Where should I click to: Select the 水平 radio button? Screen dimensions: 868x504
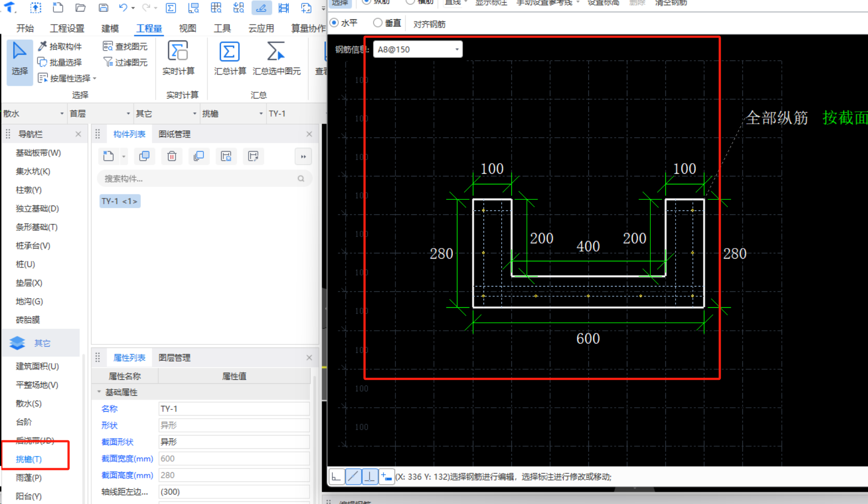[x=334, y=23]
